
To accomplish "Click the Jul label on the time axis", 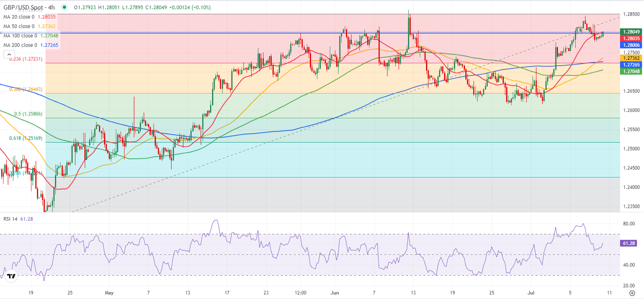I will click(x=532, y=293).
